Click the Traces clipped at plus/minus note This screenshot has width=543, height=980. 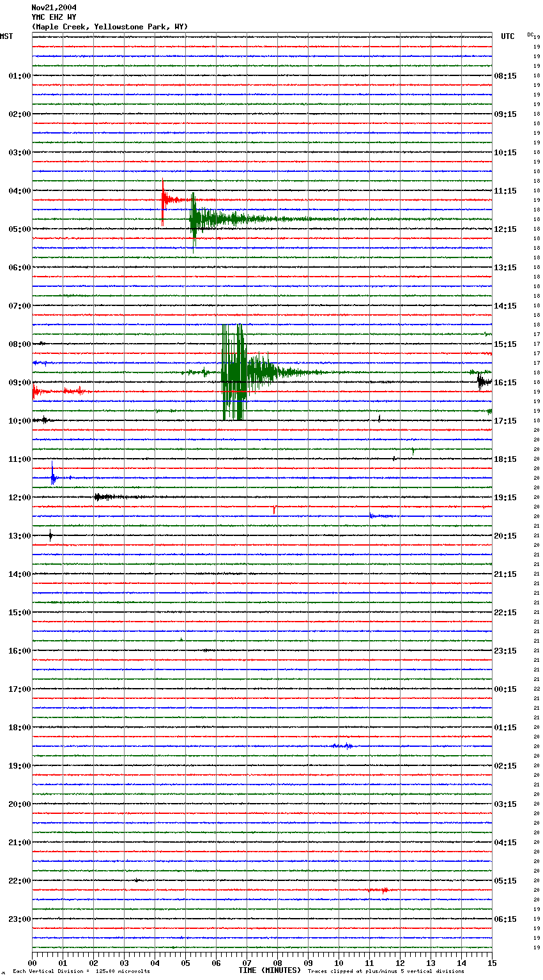(x=386, y=971)
